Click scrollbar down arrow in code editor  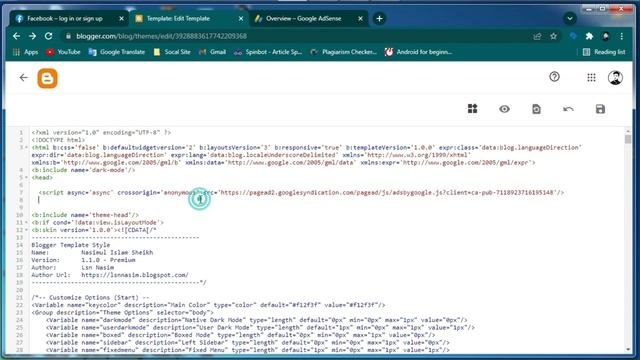click(x=628, y=349)
